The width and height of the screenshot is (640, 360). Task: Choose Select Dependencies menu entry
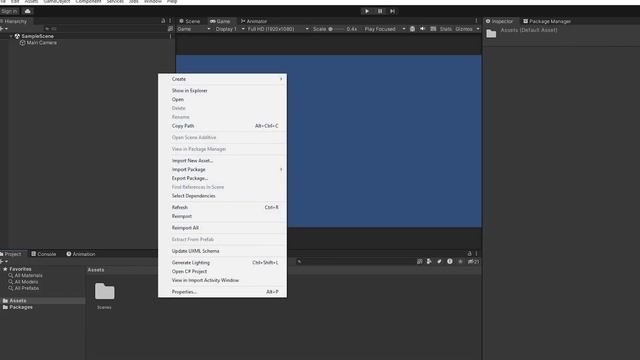(222, 196)
